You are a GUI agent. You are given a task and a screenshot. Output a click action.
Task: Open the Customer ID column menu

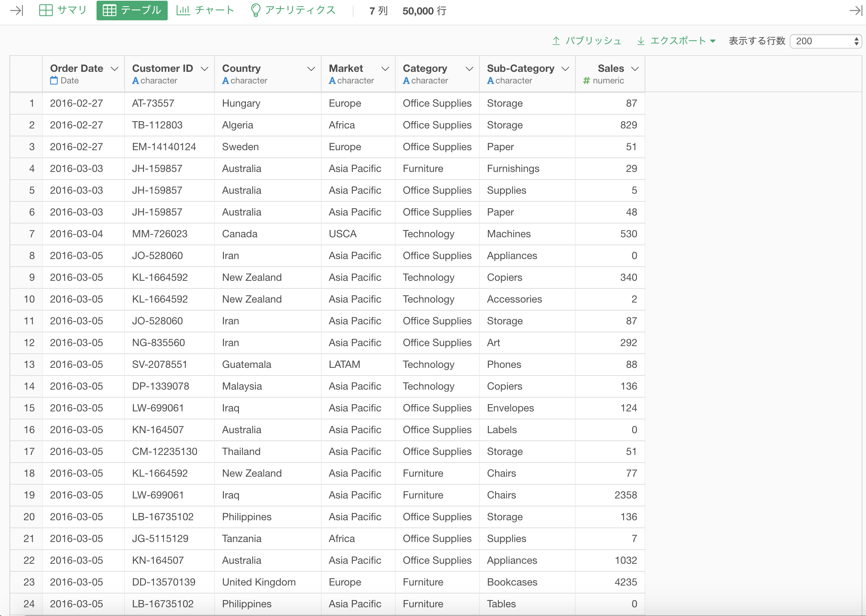tap(204, 69)
